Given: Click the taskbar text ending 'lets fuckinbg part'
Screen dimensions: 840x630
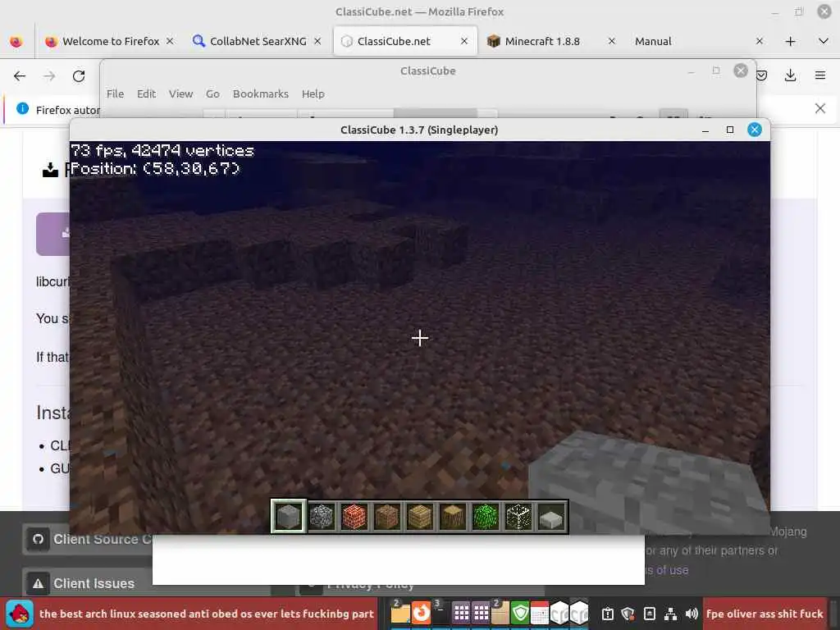Looking at the screenshot, I should click(206, 614).
